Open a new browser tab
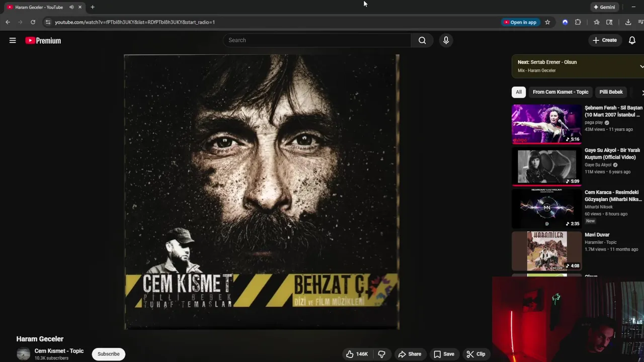Viewport: 644px width, 362px height. click(x=93, y=7)
